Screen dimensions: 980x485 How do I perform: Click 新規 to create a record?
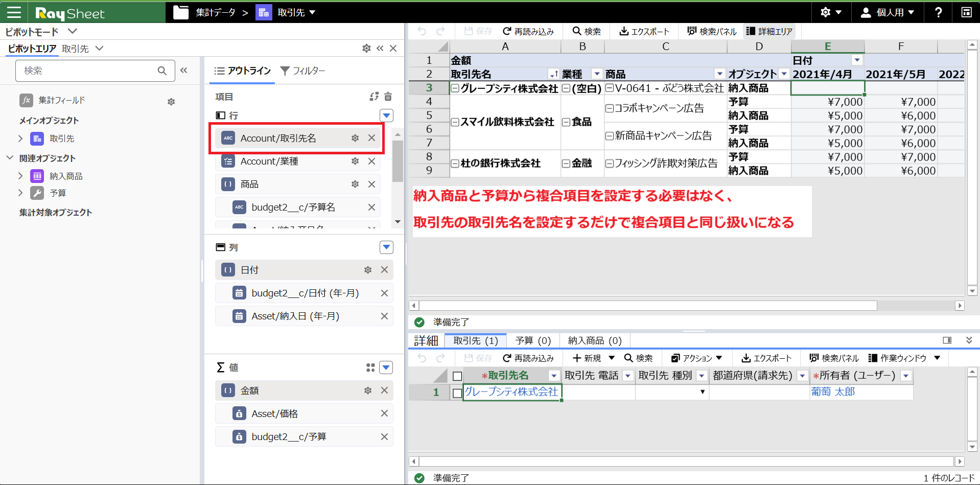pos(587,358)
